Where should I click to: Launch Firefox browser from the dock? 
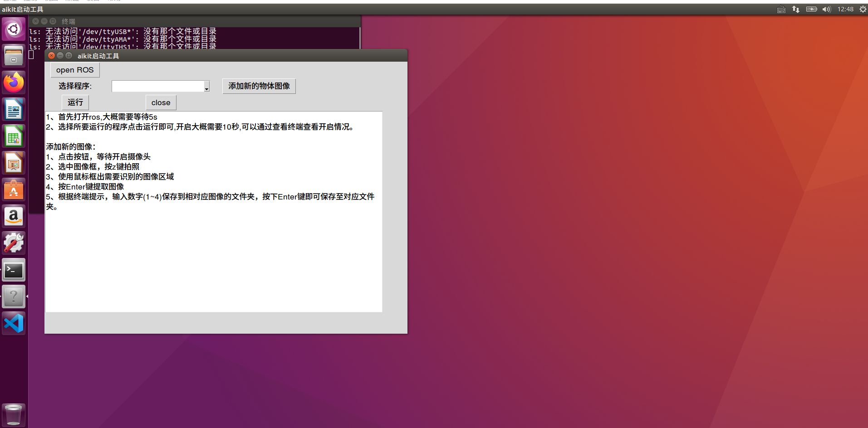pyautogui.click(x=14, y=83)
